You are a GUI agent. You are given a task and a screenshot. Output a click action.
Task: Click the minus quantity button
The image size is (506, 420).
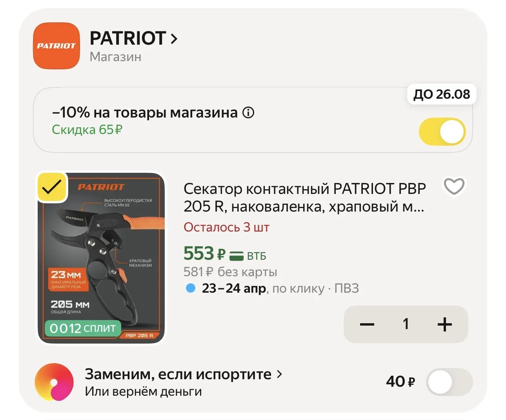click(367, 324)
